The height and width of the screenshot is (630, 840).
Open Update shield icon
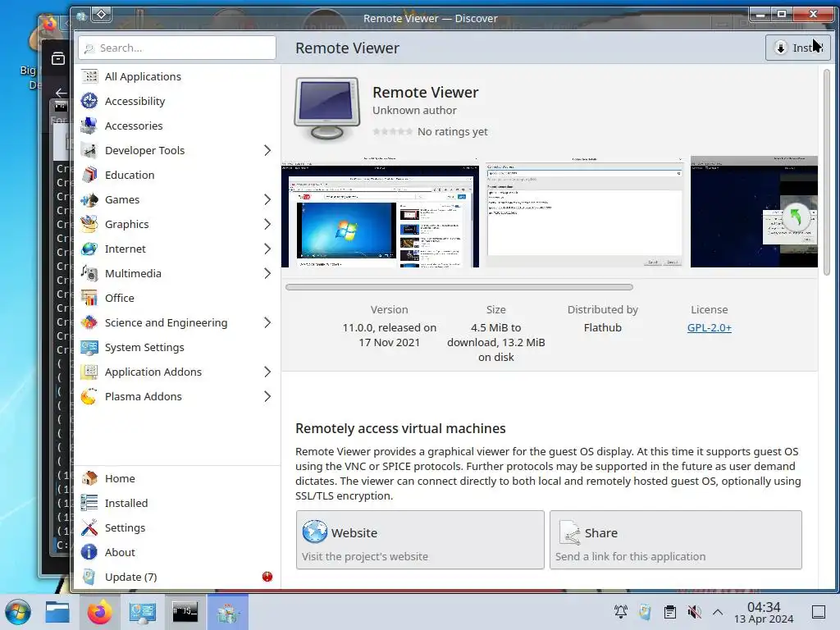coord(89,577)
